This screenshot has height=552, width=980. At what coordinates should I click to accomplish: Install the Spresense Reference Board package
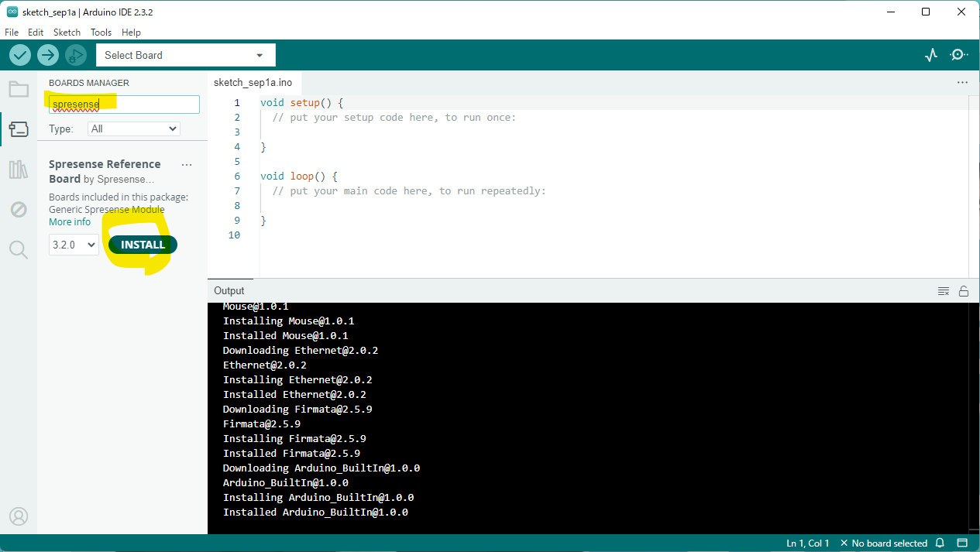coord(142,244)
